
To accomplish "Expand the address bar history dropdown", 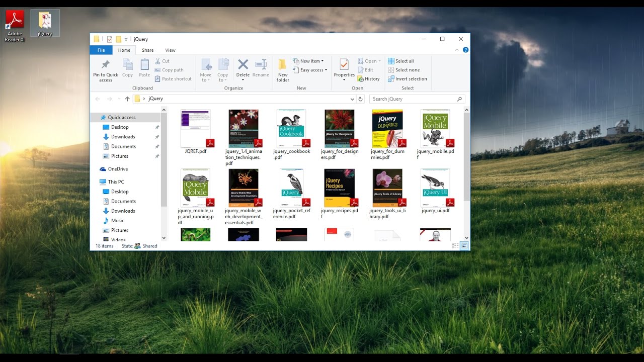I will [352, 99].
